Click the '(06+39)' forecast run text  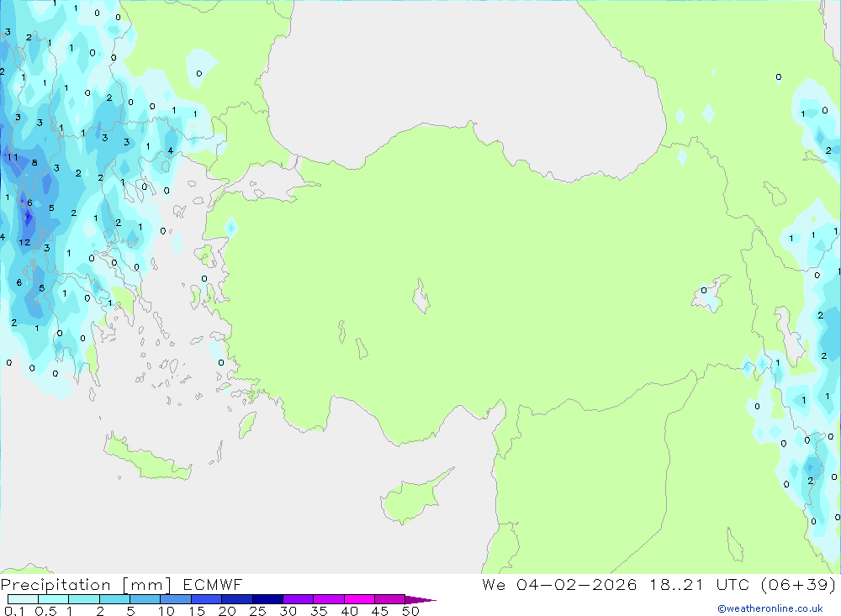click(x=799, y=585)
